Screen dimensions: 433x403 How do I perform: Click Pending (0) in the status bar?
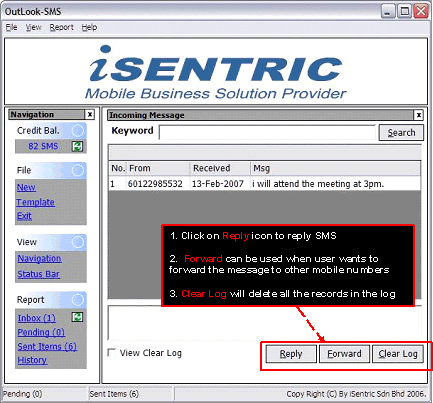pyautogui.click(x=22, y=394)
